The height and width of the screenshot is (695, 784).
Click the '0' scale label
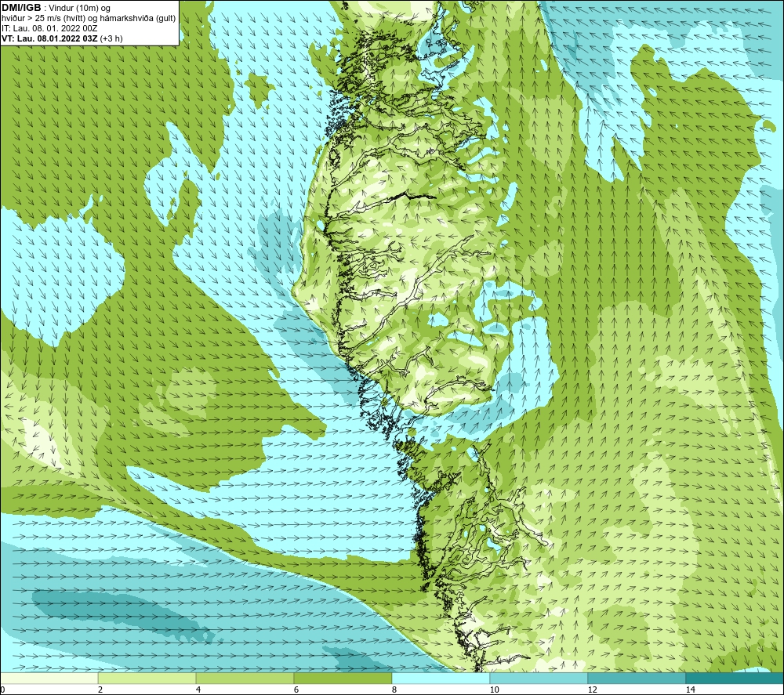(2, 690)
